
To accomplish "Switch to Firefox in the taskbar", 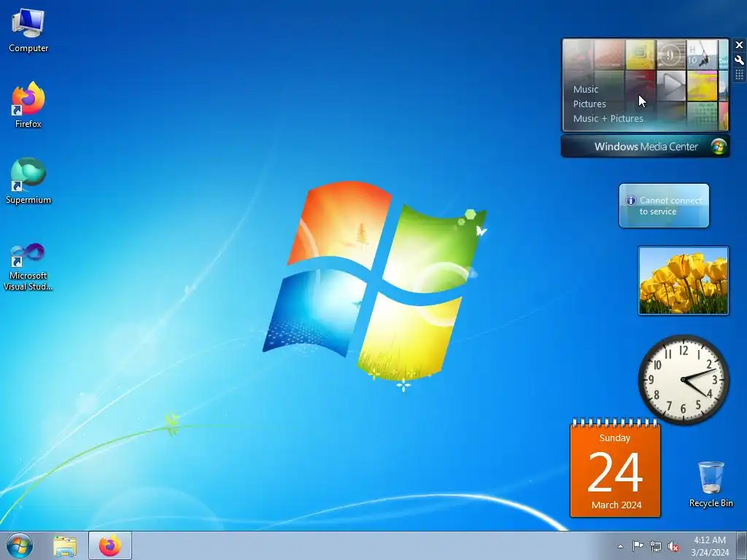I will click(110, 545).
